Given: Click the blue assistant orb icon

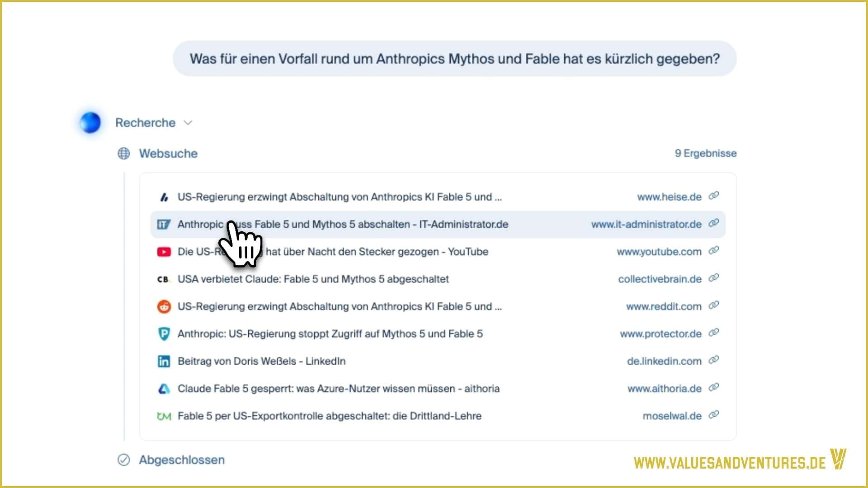Looking at the screenshot, I should (90, 122).
